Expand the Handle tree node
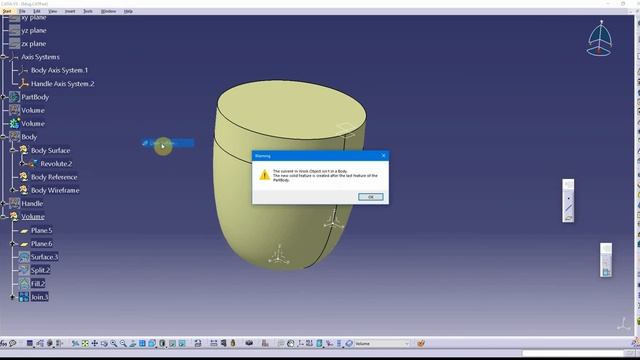 4,203
